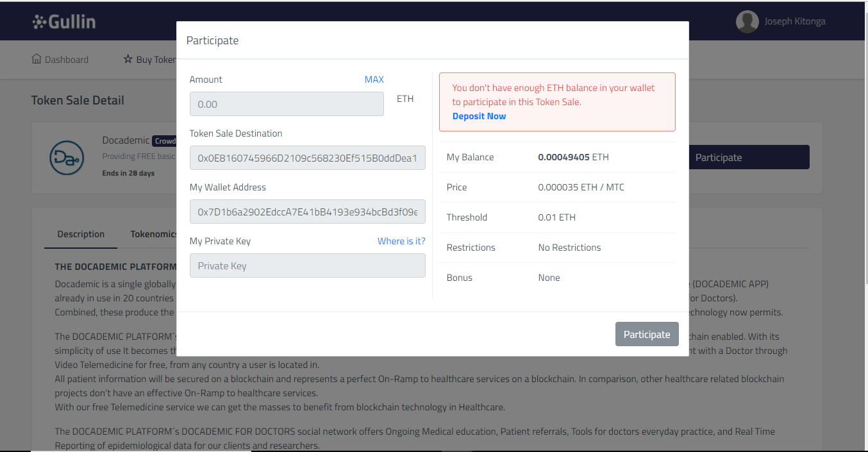Viewport: 868px width, 452px height.
Task: Click My Wallet Address field
Action: [x=308, y=212]
